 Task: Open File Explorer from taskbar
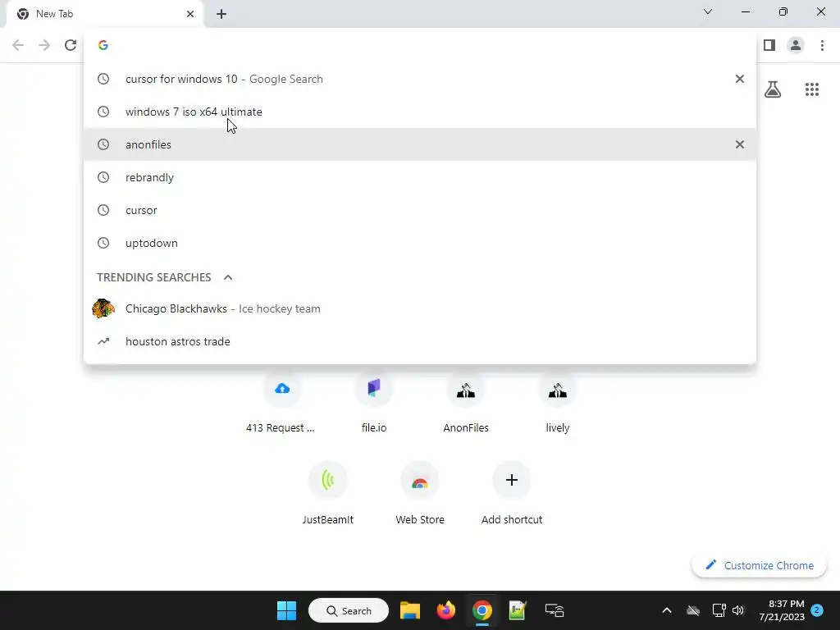[x=410, y=610]
